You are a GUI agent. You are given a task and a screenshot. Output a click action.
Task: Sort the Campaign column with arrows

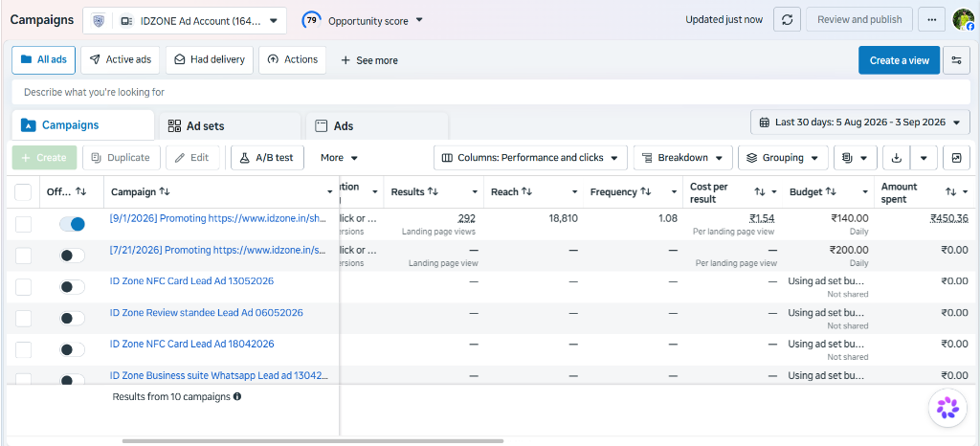coord(165,191)
